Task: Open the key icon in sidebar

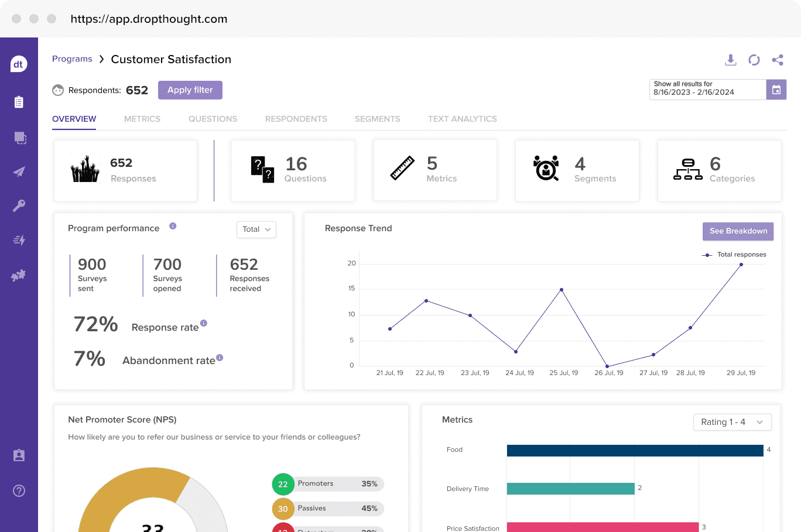Action: click(19, 206)
